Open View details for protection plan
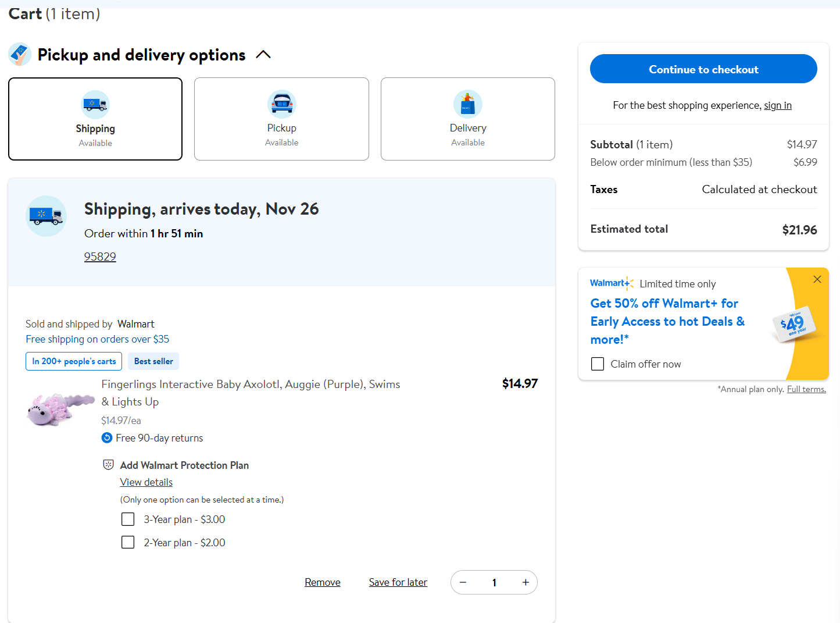Viewport: 840px width, 623px height. point(146,482)
